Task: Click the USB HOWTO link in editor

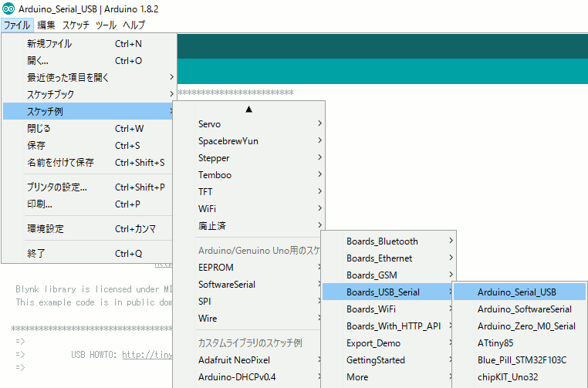Action: (x=147, y=355)
